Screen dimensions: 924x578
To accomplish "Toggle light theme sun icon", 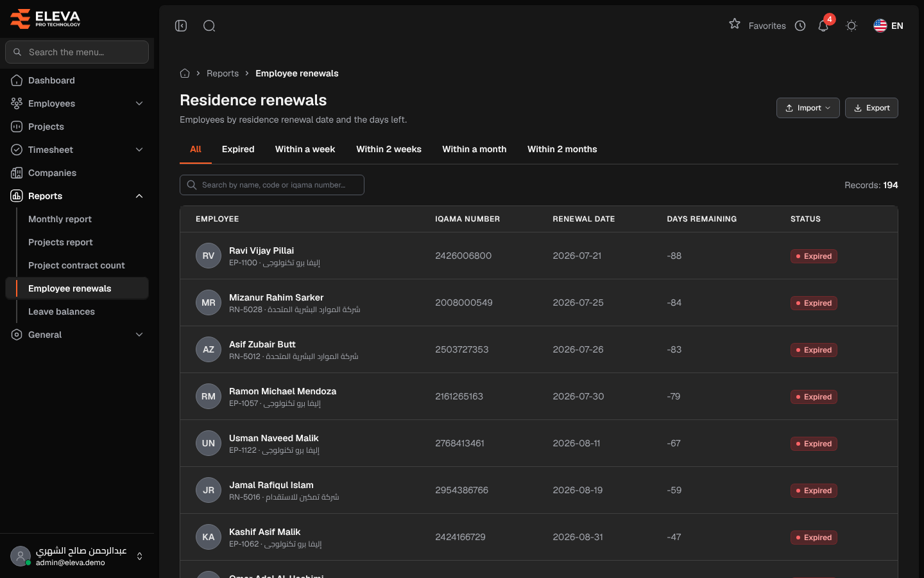I will (851, 26).
